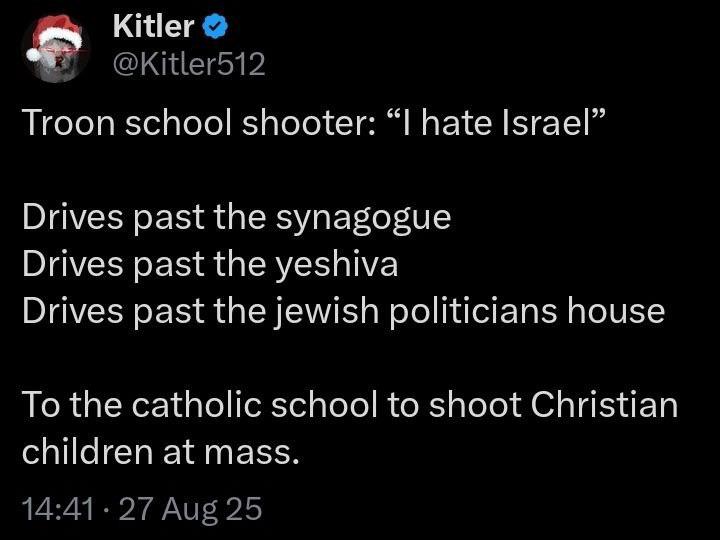The width and height of the screenshot is (720, 540).
Task: Click the word 'yeshiva' in the post
Action: point(337,265)
